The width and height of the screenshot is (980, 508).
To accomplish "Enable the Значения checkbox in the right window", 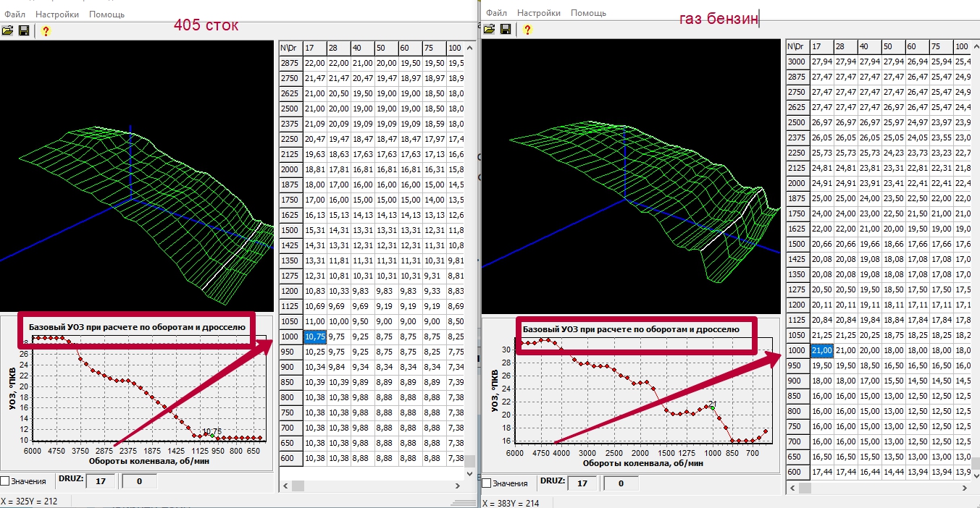I will [x=487, y=483].
